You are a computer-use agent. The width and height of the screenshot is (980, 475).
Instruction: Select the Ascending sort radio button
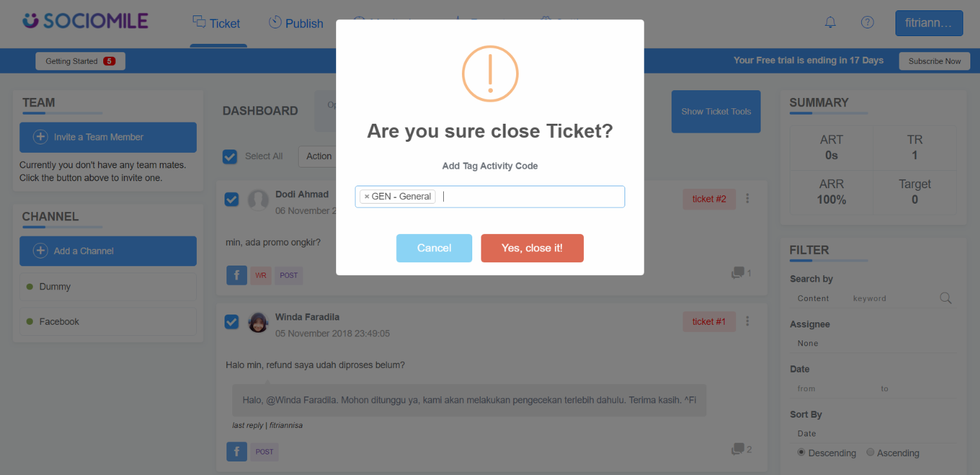click(x=870, y=452)
